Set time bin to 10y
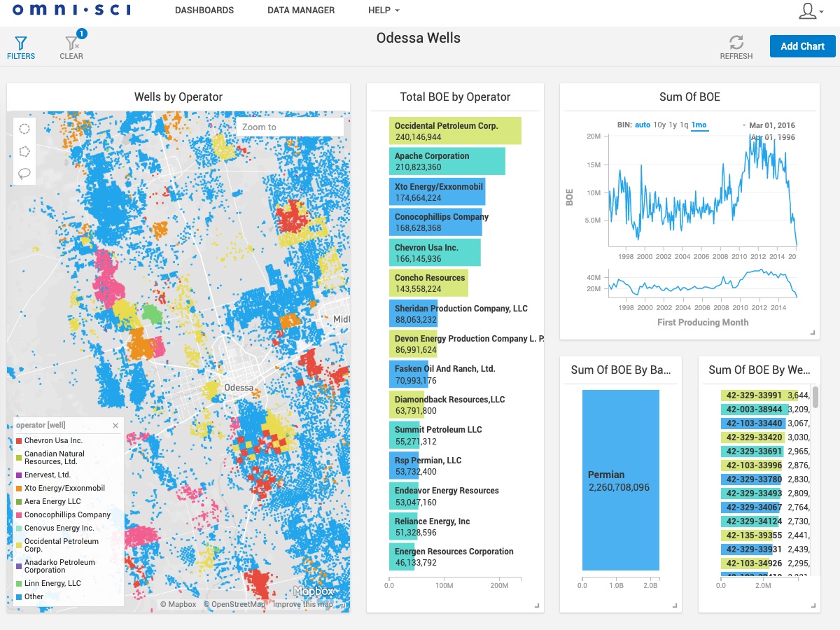The image size is (840, 630). [659, 125]
